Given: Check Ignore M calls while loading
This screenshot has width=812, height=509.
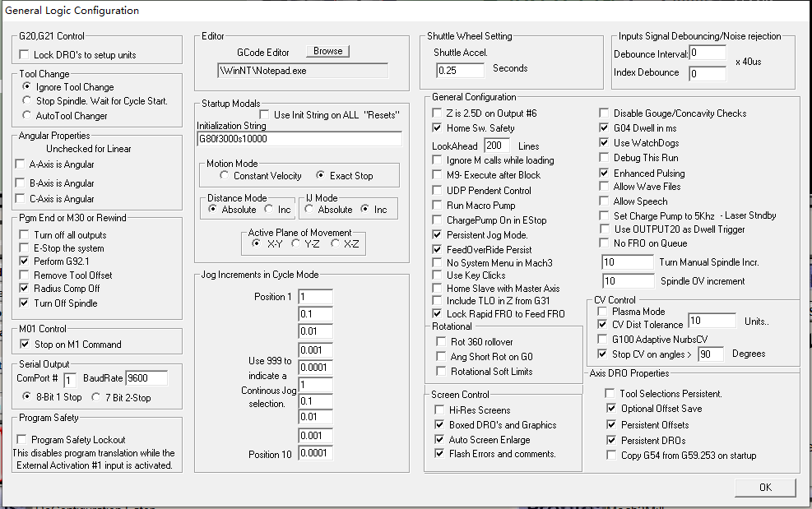Looking at the screenshot, I should (x=437, y=160).
